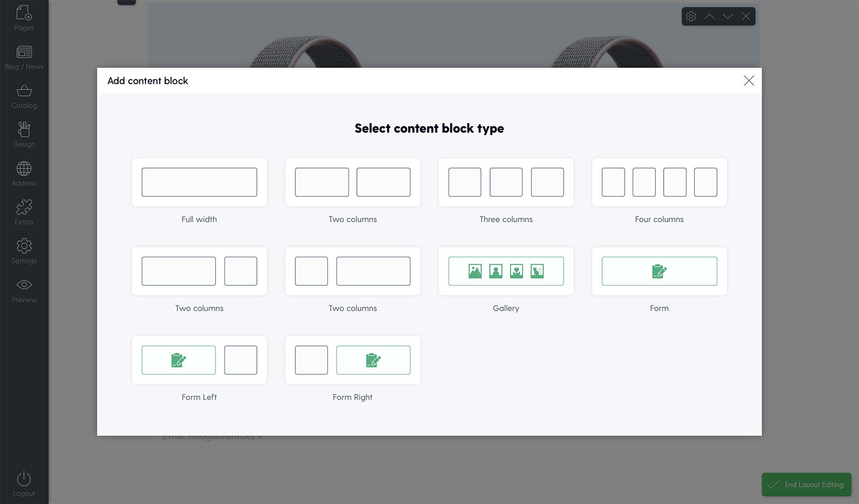This screenshot has height=504, width=859.
Task: Select the Form Right block type
Action: click(353, 360)
